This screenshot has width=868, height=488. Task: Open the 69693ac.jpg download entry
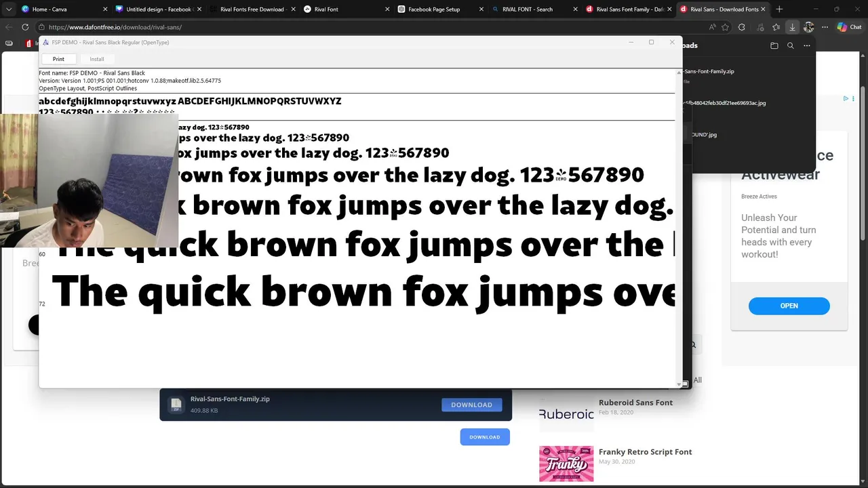pyautogui.click(x=724, y=103)
